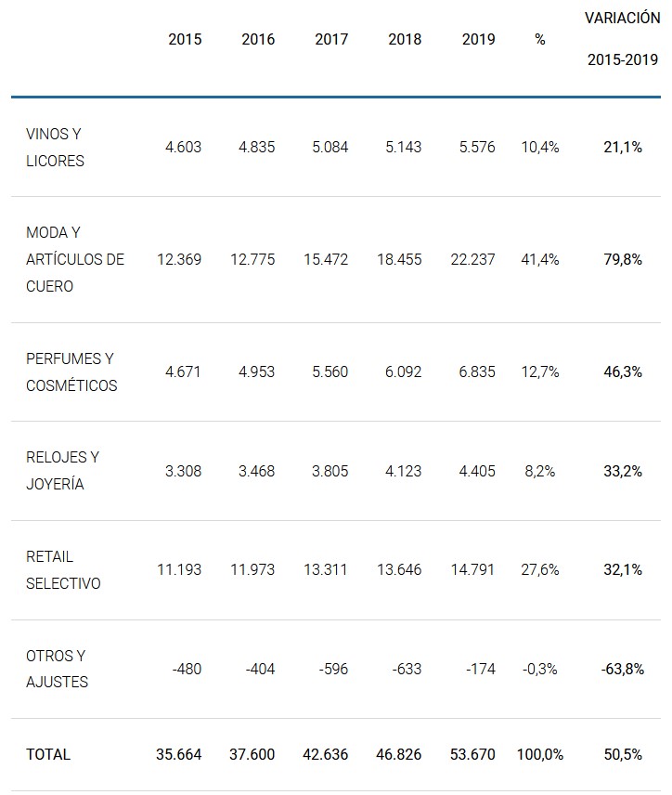The width and height of the screenshot is (672, 795).
Task: Click the 2015 column header
Action: pyautogui.click(x=185, y=39)
